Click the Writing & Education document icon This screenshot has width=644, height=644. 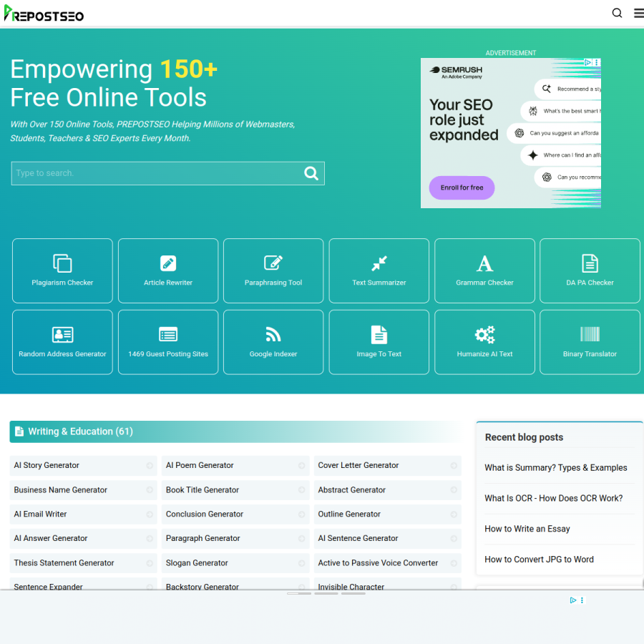[x=19, y=431]
